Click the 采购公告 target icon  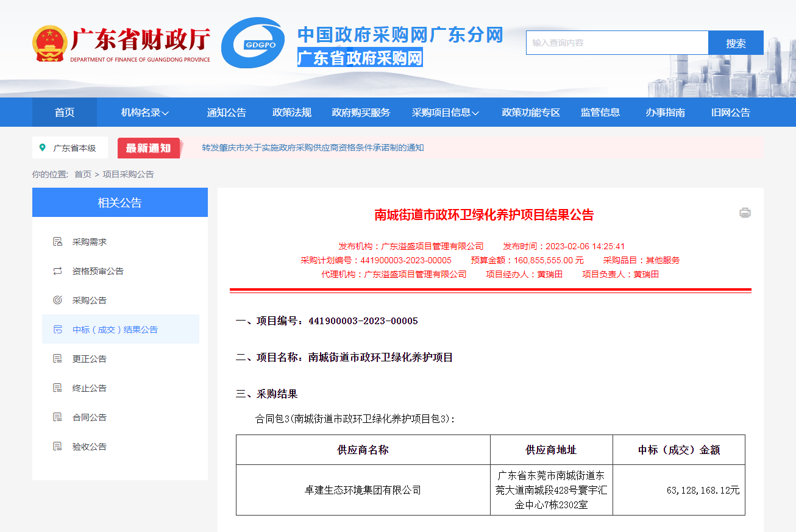(x=58, y=300)
